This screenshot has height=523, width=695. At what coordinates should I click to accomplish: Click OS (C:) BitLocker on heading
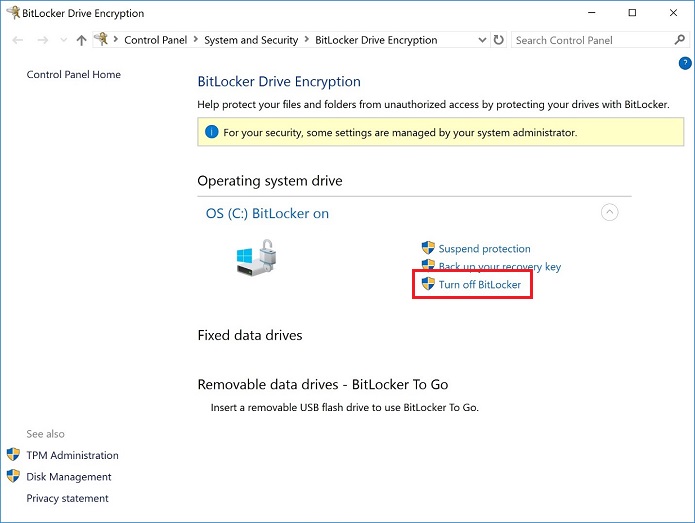(x=267, y=213)
